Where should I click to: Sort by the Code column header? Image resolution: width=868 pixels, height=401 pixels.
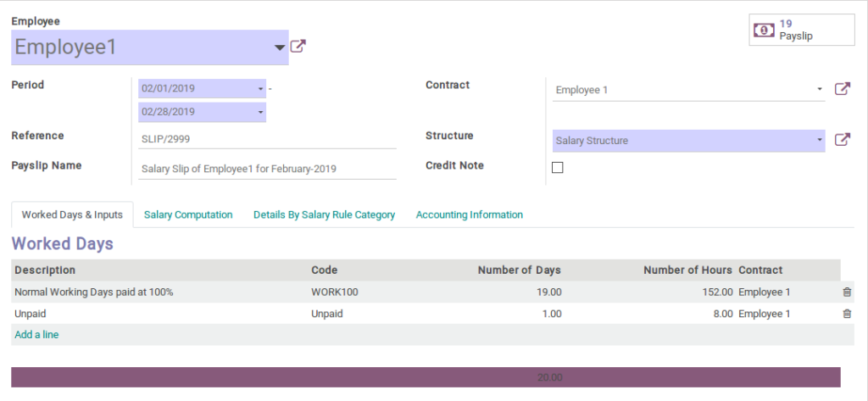click(x=325, y=270)
